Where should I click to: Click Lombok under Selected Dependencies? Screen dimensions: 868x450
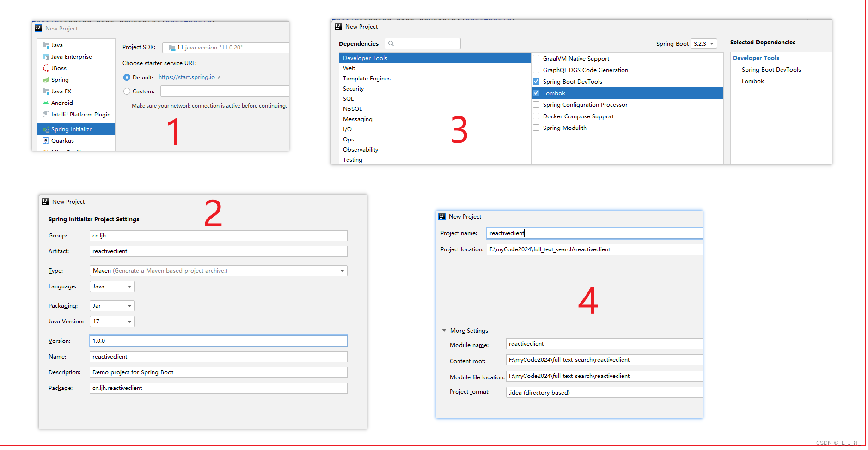753,81
